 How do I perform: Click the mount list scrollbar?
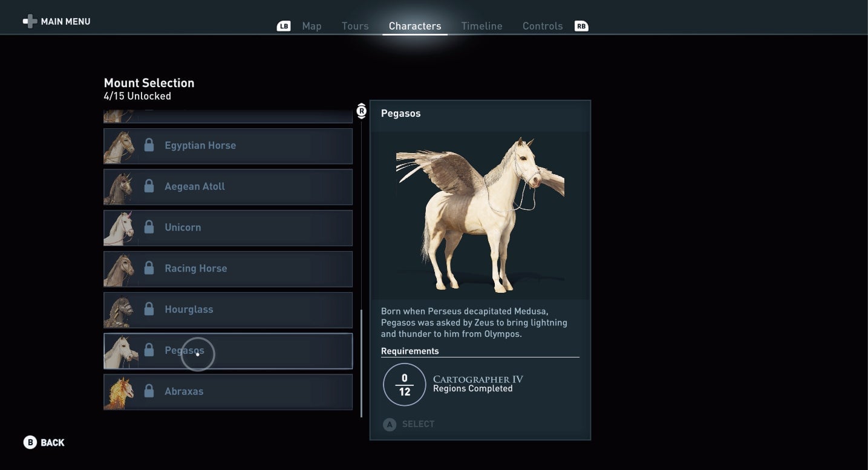click(361, 363)
